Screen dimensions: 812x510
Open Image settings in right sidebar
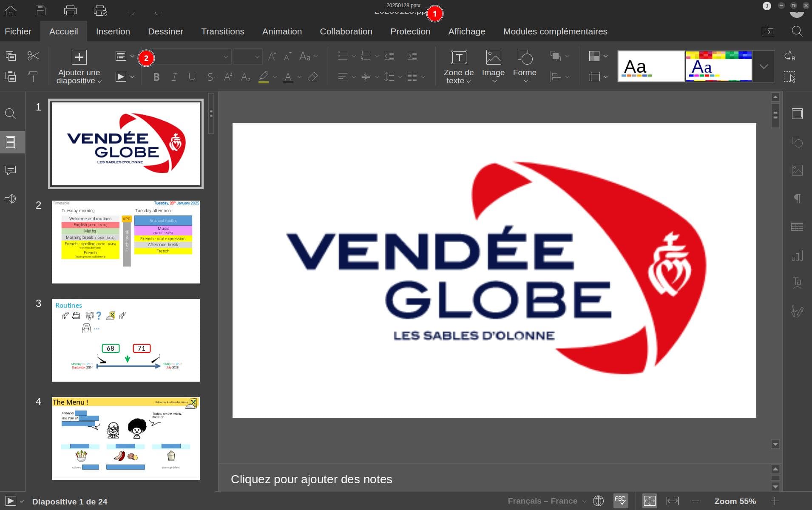pos(797,170)
